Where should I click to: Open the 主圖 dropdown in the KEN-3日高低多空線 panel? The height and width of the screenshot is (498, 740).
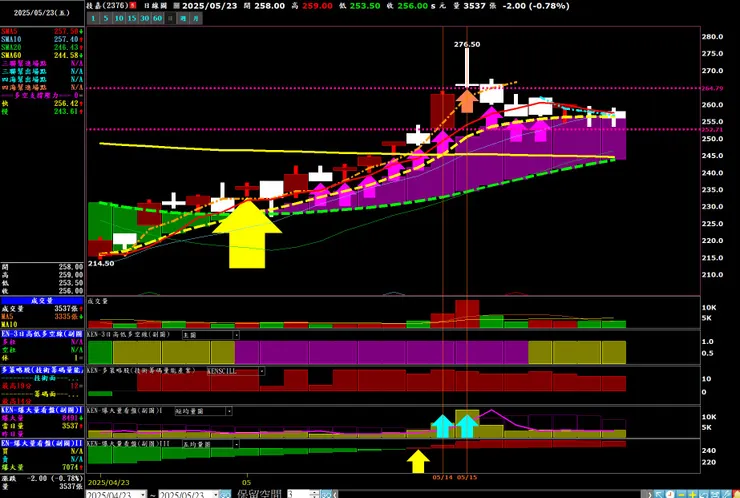pyautogui.click(x=210, y=335)
